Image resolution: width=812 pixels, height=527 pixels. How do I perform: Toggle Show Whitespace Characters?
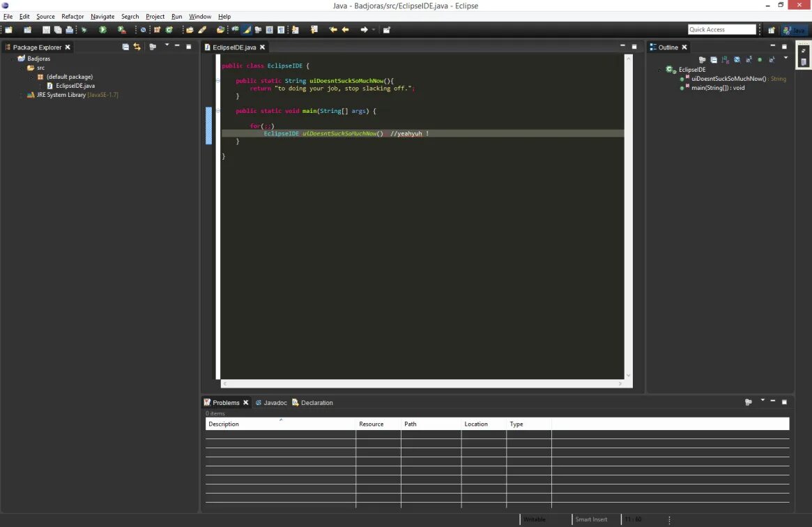coord(281,30)
